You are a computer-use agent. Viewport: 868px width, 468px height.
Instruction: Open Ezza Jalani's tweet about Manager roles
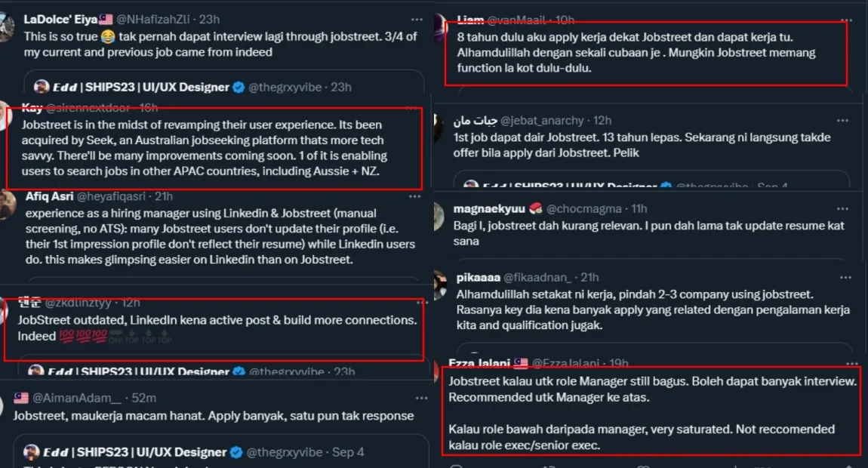(651, 411)
